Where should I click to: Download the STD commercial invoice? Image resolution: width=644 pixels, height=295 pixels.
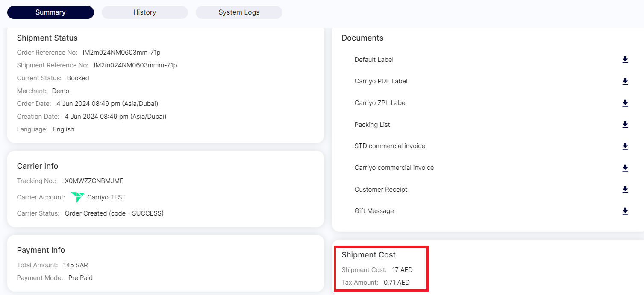click(625, 146)
